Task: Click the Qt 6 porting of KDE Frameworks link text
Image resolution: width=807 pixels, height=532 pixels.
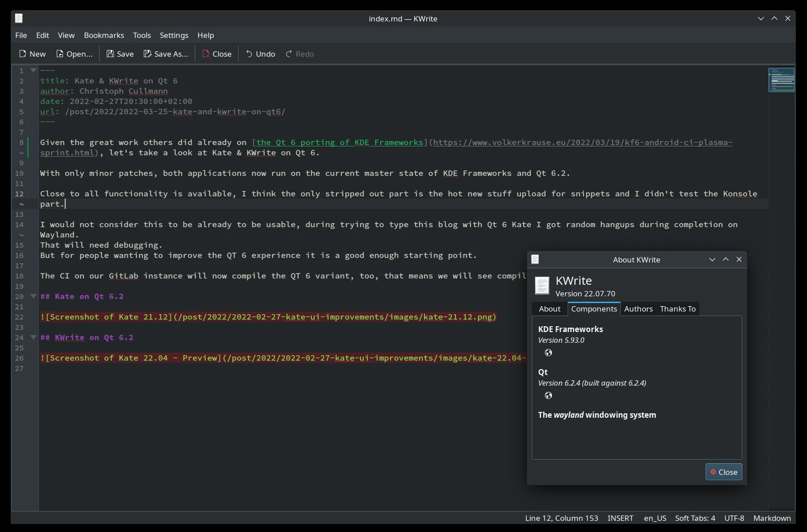Action: tap(339, 142)
